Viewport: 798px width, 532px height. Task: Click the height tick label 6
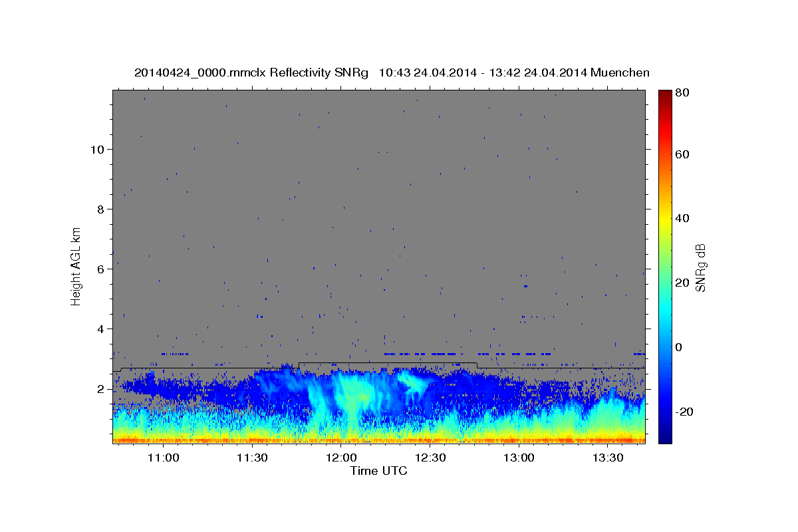100,269
